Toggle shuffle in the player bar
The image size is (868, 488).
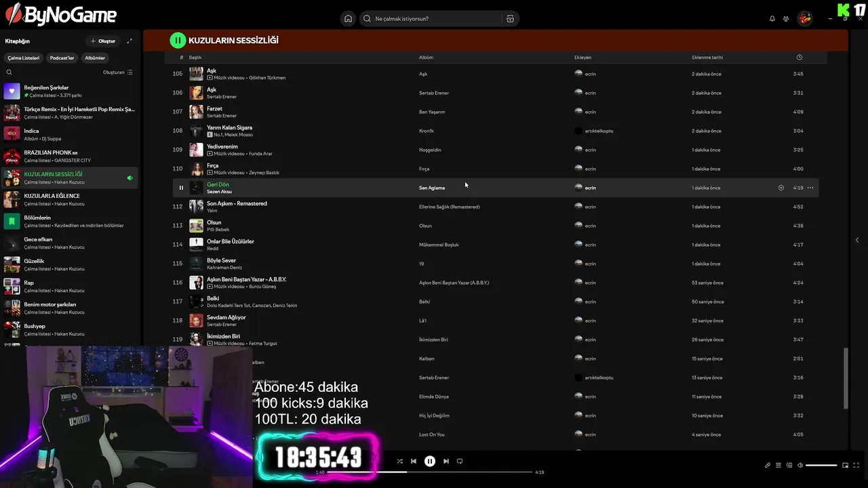(400, 461)
